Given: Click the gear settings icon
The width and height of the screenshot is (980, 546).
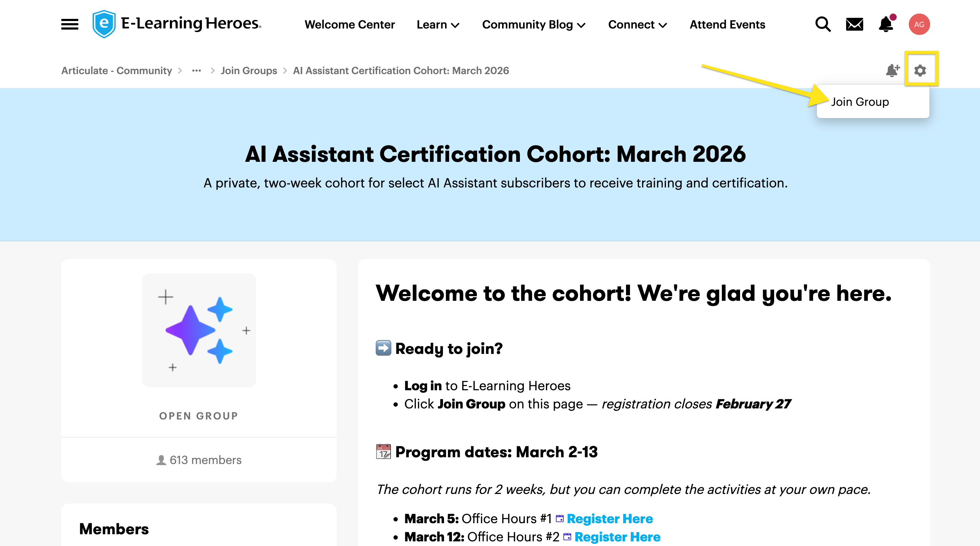Looking at the screenshot, I should [x=920, y=71].
